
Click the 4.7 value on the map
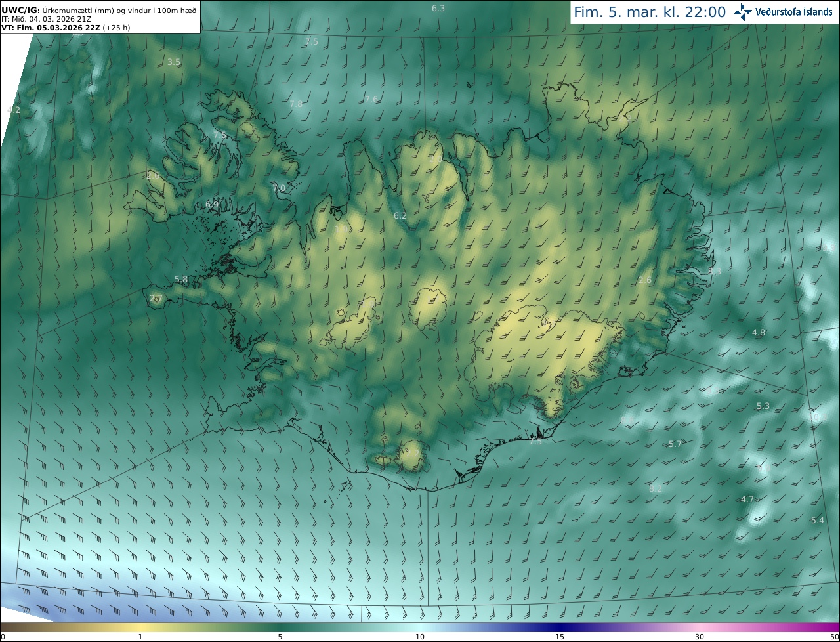747,500
